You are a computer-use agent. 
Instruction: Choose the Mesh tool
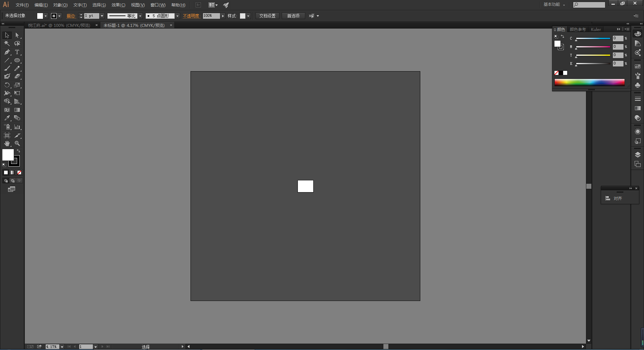(7, 110)
